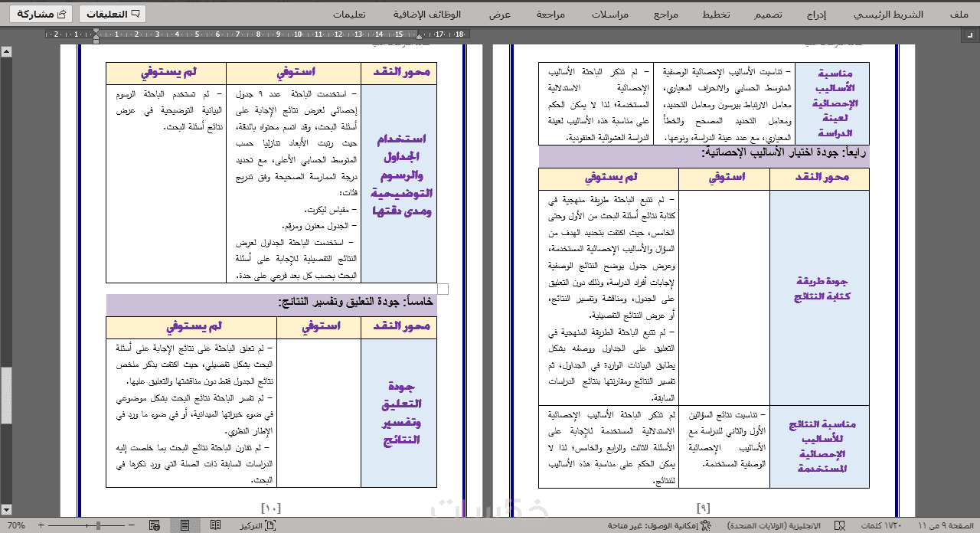Click the مشاركة share button

tap(40, 14)
